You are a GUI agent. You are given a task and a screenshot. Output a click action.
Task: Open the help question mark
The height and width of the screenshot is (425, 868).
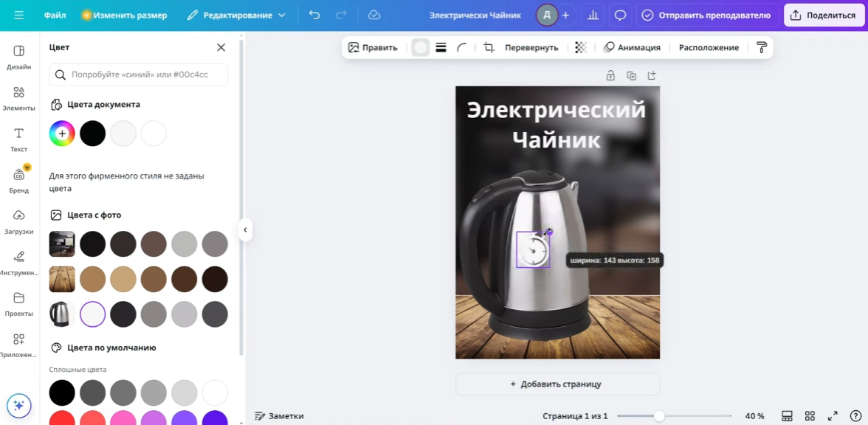[855, 415]
